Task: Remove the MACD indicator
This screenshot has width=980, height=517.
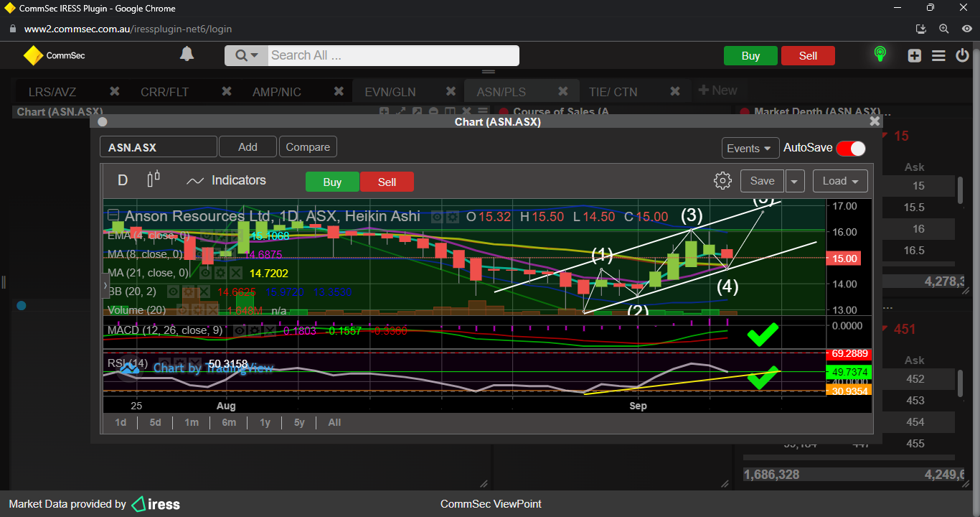Action: (271, 330)
